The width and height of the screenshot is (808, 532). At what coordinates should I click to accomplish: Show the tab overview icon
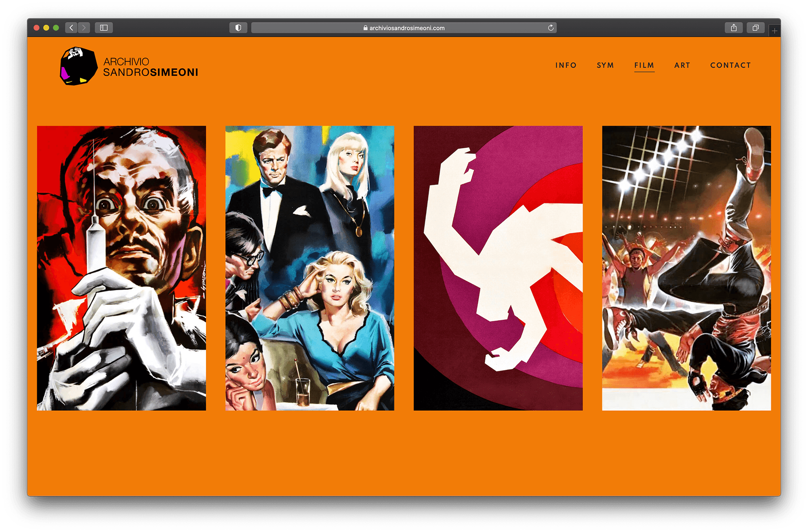pos(755,27)
